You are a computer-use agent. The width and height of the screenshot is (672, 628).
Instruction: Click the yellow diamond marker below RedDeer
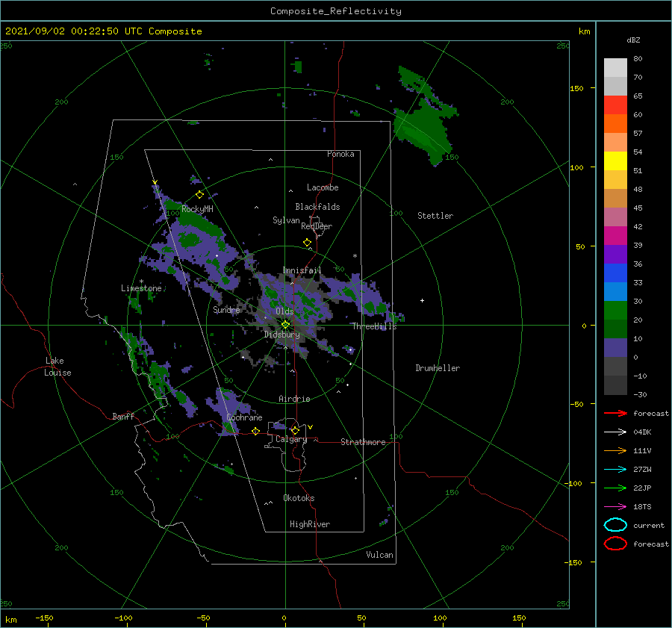308,243
